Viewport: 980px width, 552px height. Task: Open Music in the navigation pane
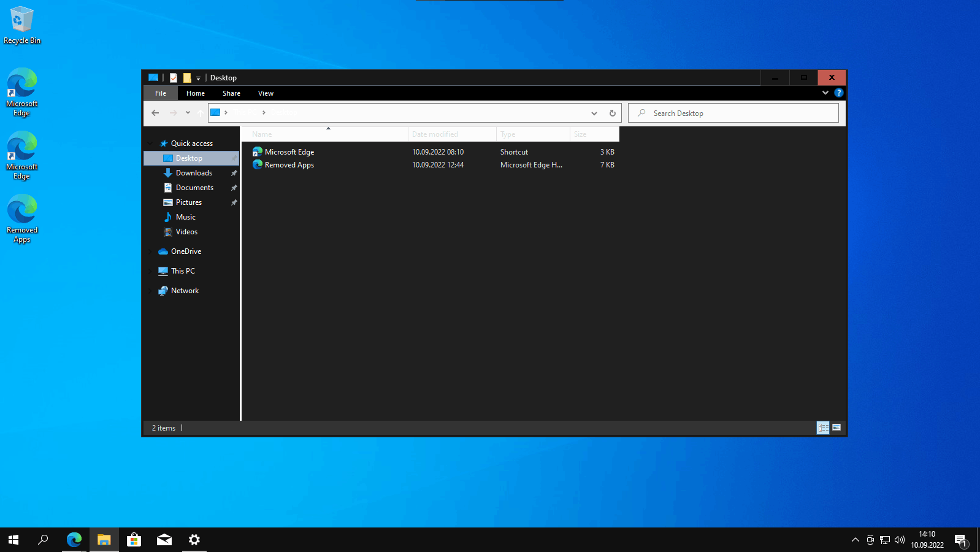[x=185, y=217]
